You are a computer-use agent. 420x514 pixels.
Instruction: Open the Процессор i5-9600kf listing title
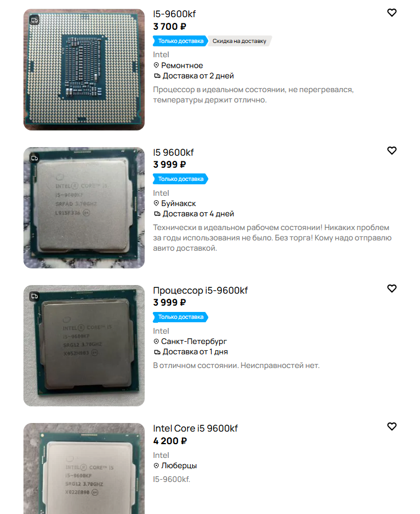click(x=200, y=290)
